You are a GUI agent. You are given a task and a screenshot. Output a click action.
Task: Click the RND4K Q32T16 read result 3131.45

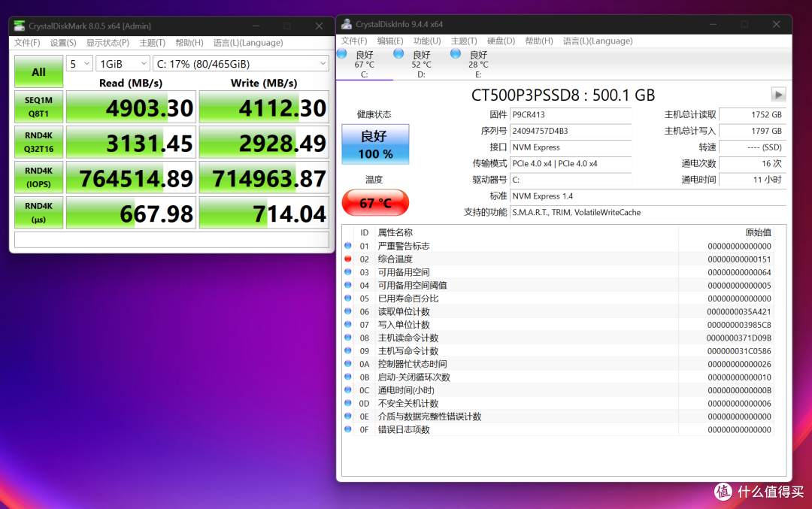tap(131, 142)
